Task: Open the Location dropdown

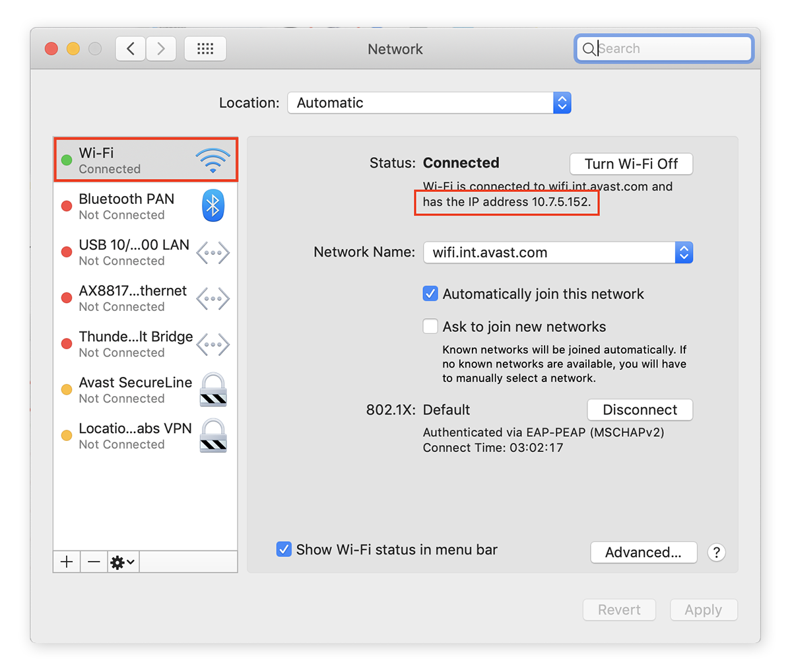Action: tap(429, 103)
